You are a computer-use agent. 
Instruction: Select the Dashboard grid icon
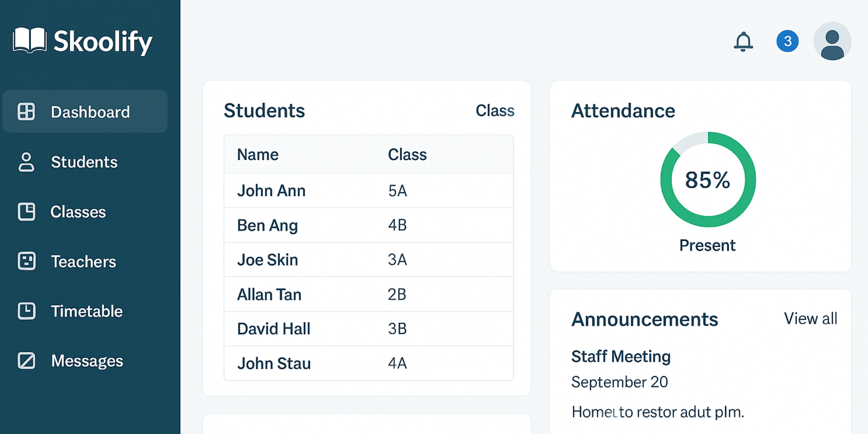[x=26, y=111]
